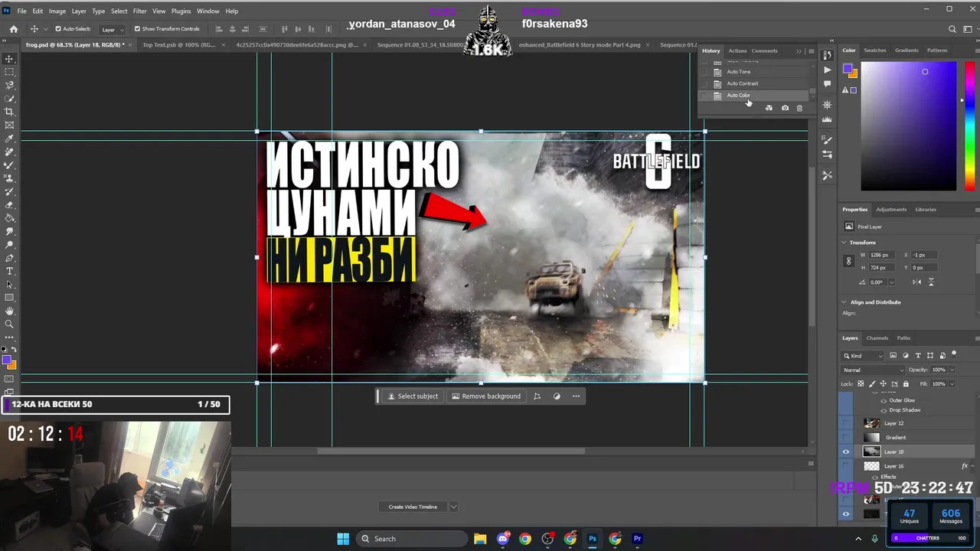This screenshot has width=980, height=551.
Task: Select the Frame tool
Action: (x=10, y=125)
